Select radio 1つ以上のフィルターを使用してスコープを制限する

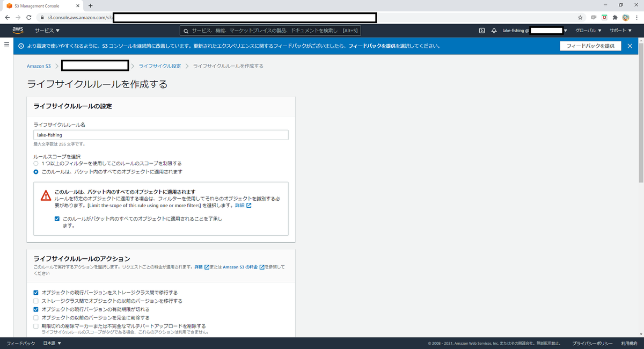pyautogui.click(x=36, y=163)
